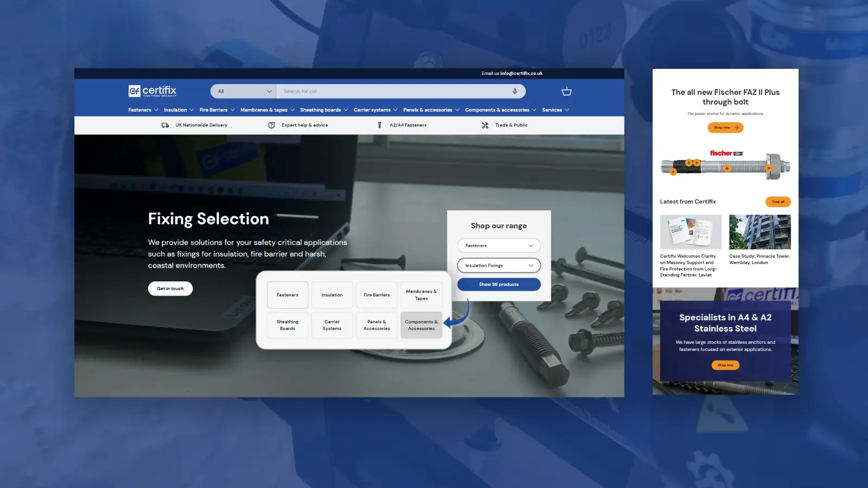Activate the microphone voice search icon

click(515, 91)
